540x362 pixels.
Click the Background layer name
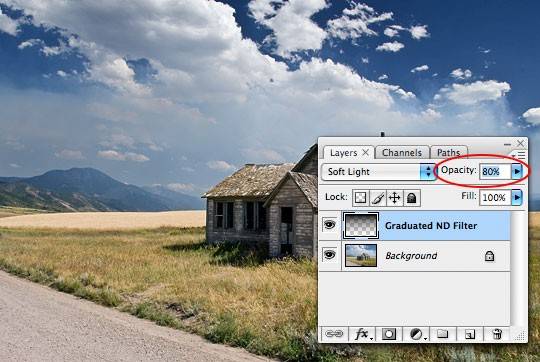(x=411, y=256)
